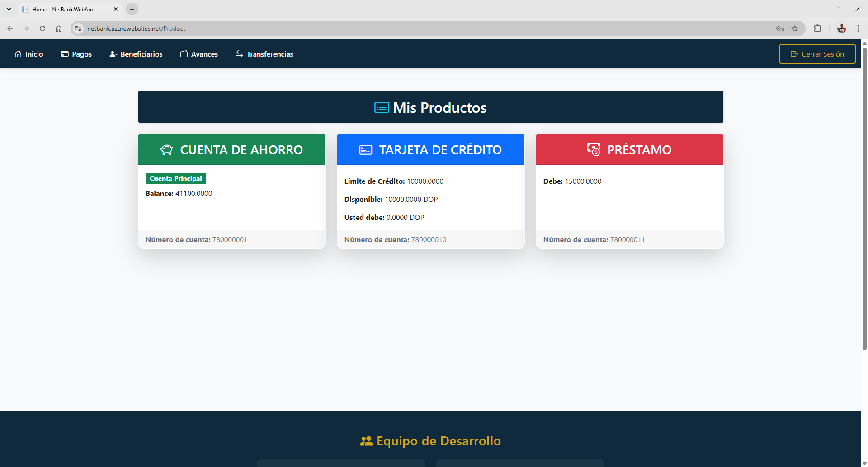The image size is (868, 467).
Task: Open the Pagos navigation item
Action: 76,54
